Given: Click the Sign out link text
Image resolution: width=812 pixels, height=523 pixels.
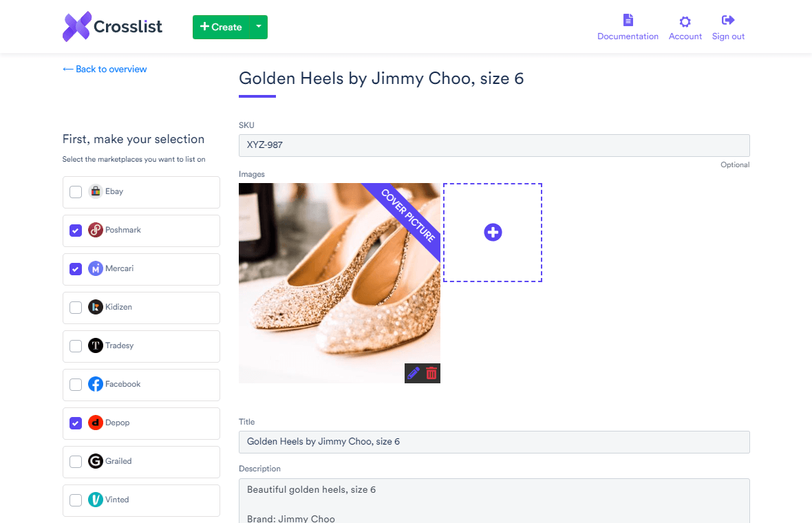Looking at the screenshot, I should pyautogui.click(x=728, y=36).
